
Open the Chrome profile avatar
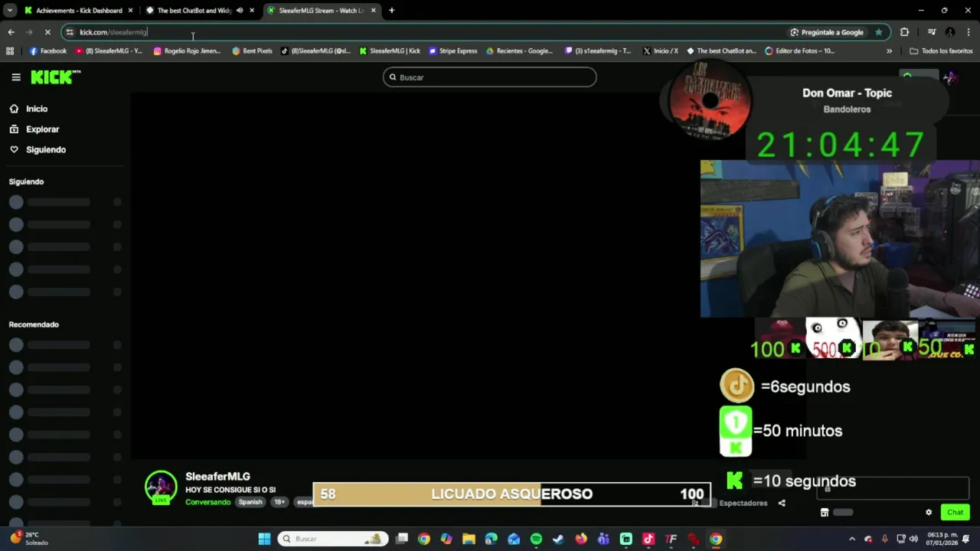(950, 32)
